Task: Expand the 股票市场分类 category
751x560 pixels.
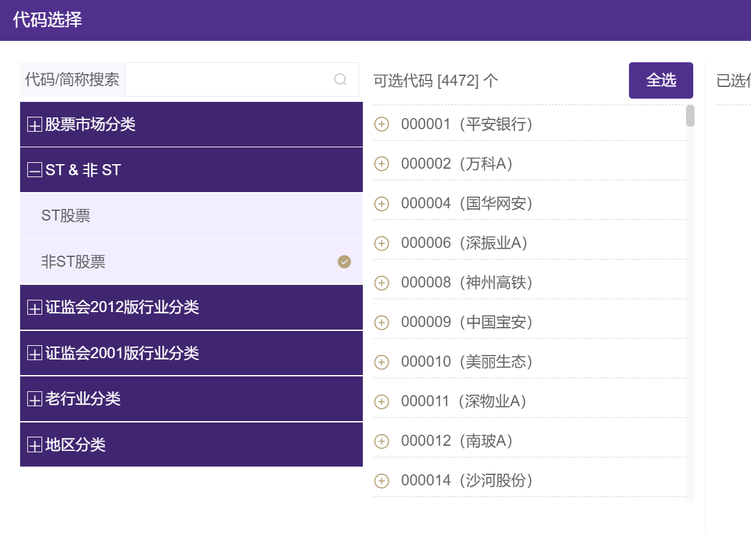Action: tap(34, 125)
